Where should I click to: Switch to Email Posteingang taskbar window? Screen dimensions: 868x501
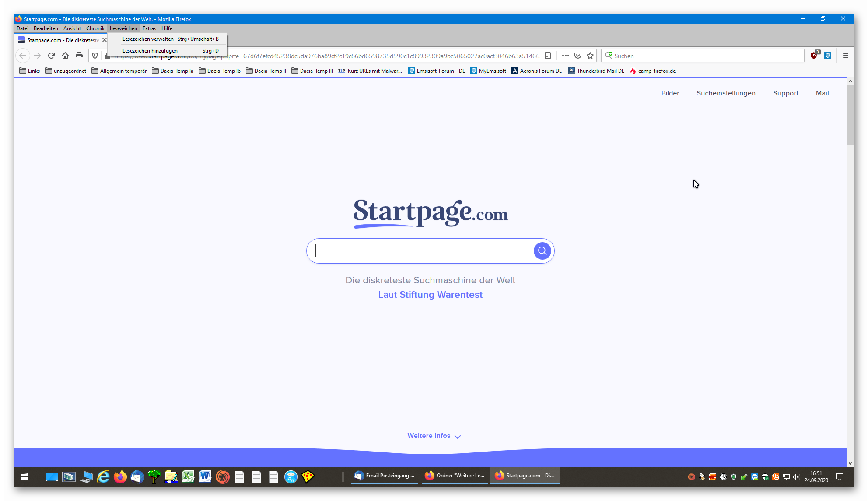coord(385,476)
